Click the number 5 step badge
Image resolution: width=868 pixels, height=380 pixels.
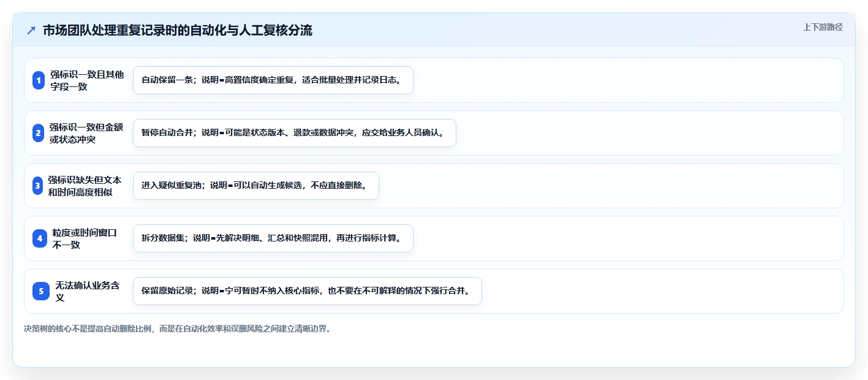pyautogui.click(x=41, y=291)
